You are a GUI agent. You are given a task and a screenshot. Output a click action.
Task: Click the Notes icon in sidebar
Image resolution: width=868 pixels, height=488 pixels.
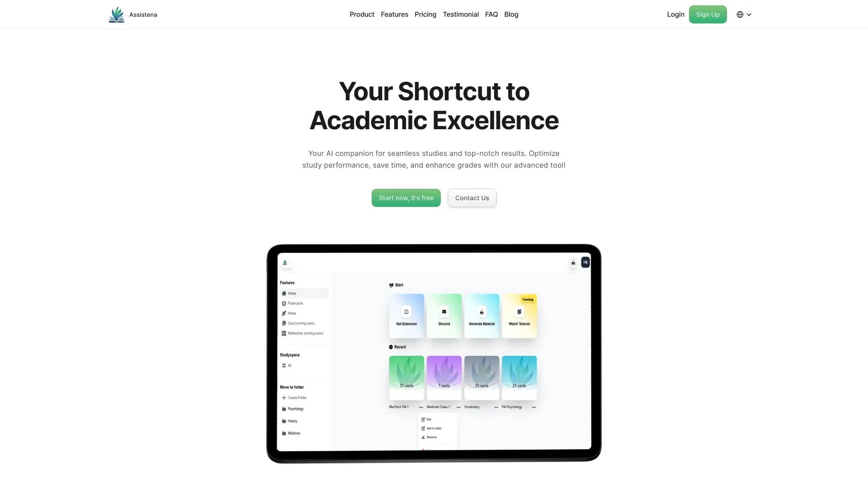pyautogui.click(x=284, y=313)
